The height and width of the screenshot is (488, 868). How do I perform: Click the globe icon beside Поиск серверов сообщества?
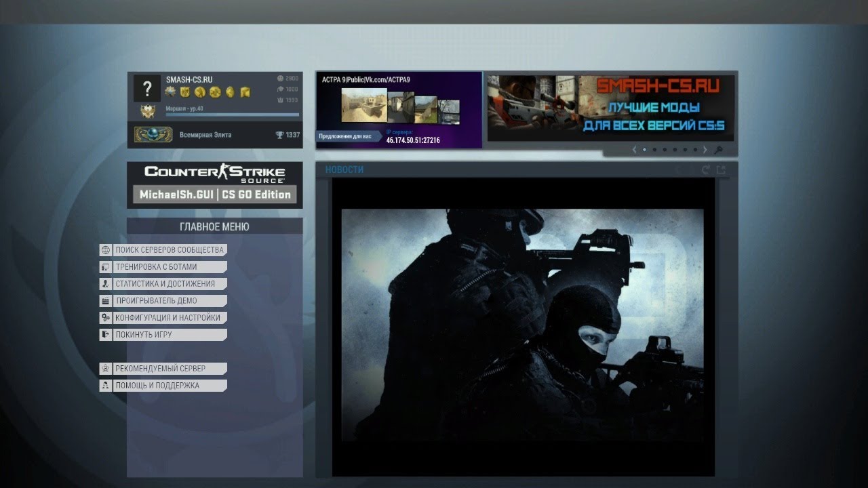106,250
